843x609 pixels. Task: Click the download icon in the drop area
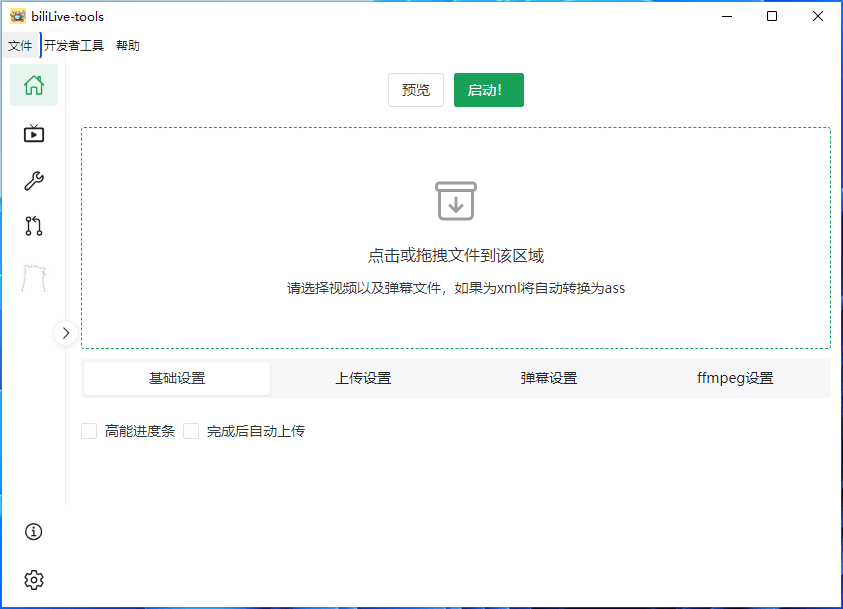[456, 200]
